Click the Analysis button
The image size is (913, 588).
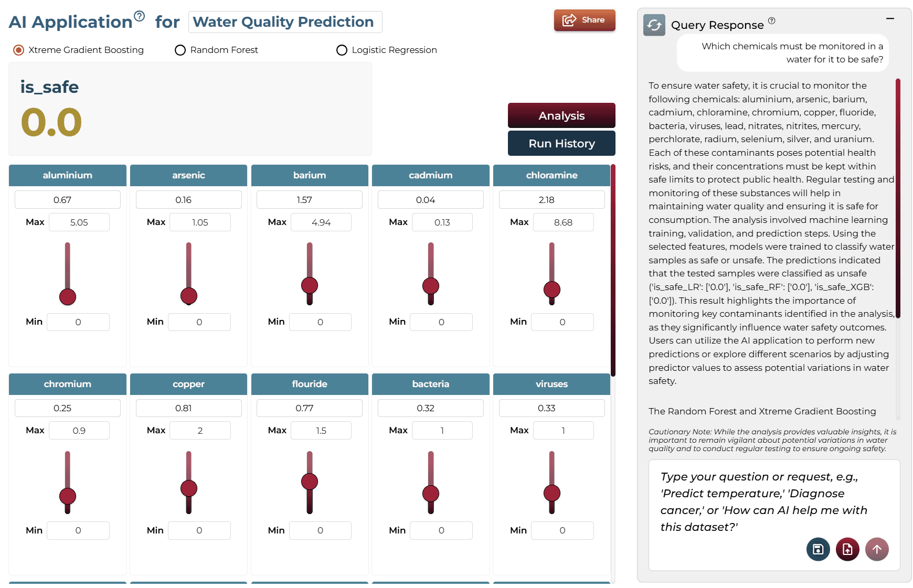[x=561, y=115]
